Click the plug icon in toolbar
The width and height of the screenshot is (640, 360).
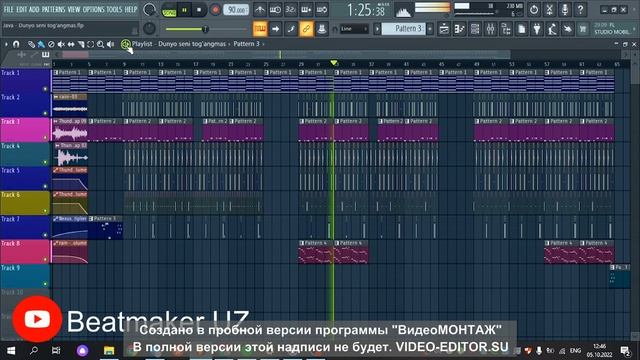point(537,29)
